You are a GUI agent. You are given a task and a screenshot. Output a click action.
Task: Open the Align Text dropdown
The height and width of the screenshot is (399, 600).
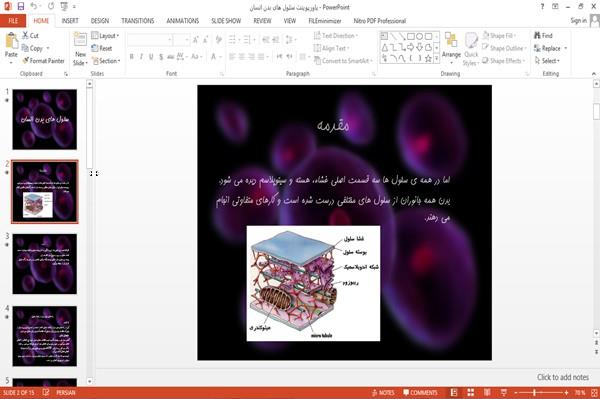pyautogui.click(x=331, y=48)
